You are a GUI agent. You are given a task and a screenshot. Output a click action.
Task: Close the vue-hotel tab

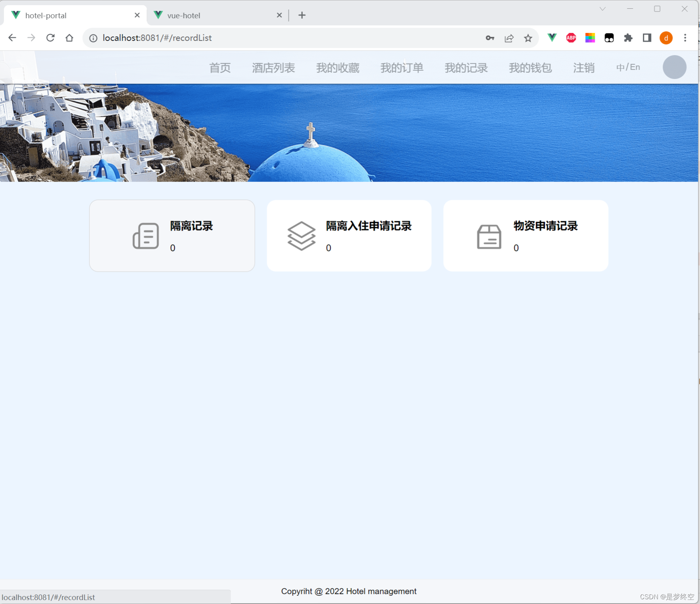279,15
